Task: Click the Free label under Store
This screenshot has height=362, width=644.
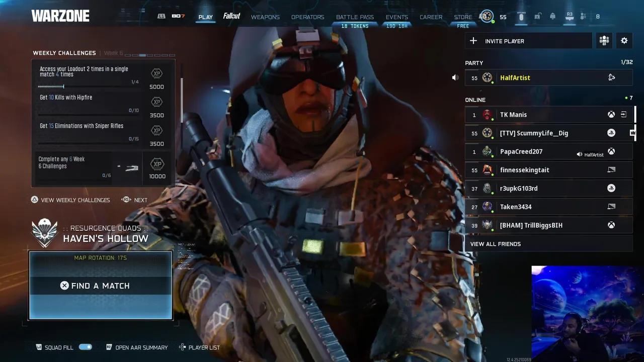Action: [x=463, y=26]
